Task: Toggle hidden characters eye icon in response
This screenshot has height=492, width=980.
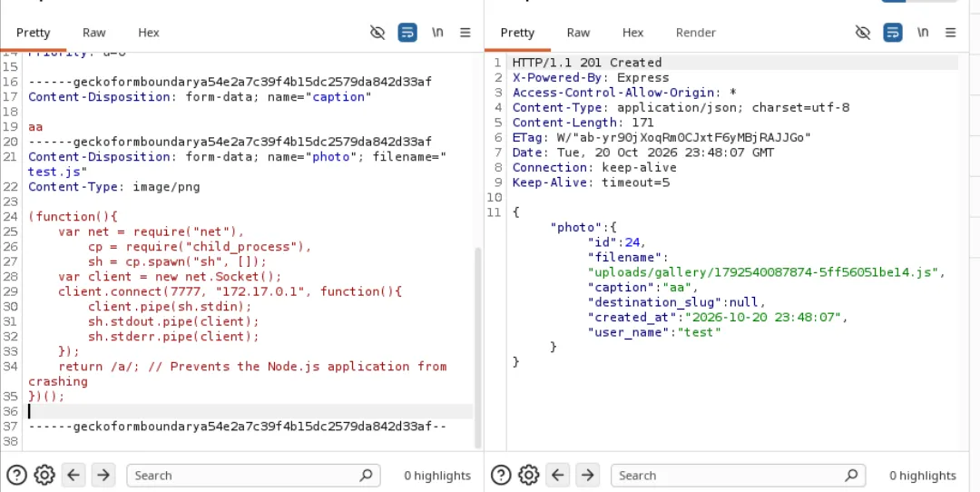Action: (863, 33)
